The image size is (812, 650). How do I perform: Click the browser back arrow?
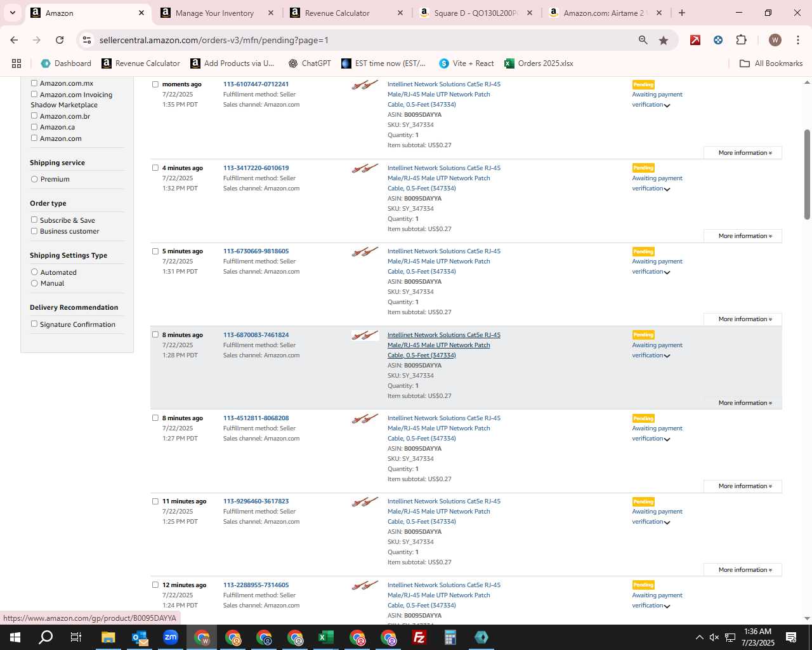[14, 40]
